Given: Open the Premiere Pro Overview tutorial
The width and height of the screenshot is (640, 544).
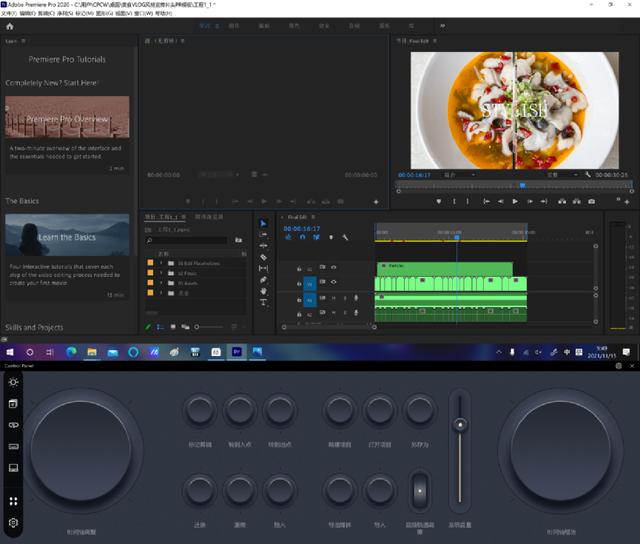Looking at the screenshot, I should pos(67,117).
